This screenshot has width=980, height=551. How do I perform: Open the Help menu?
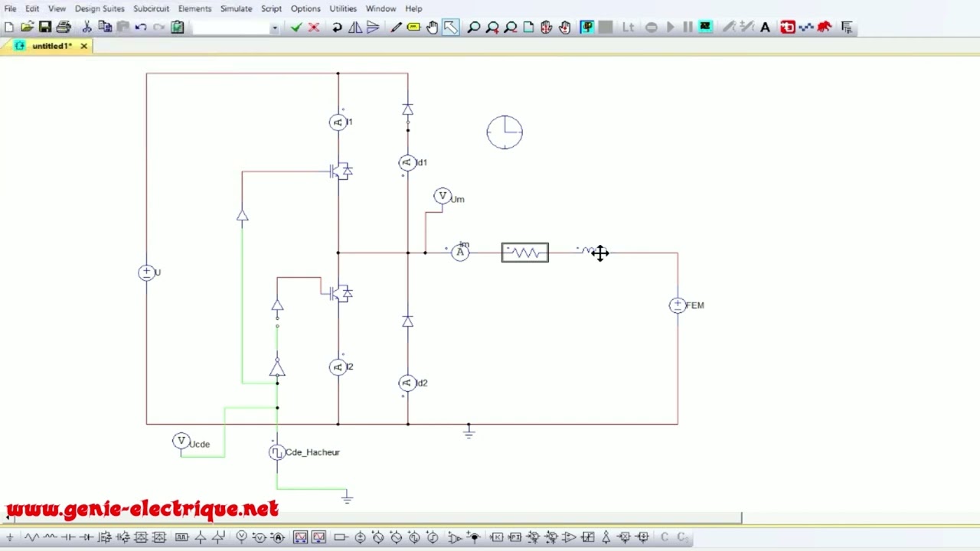coord(413,8)
